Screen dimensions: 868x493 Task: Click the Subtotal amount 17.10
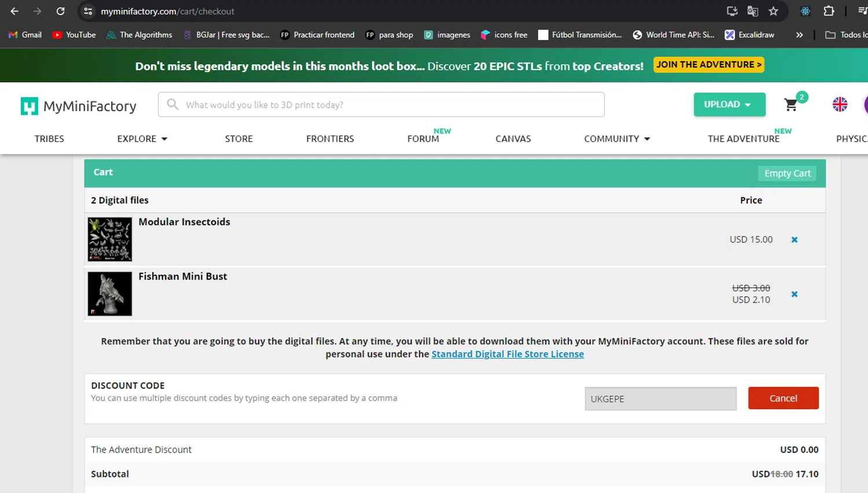click(x=807, y=474)
